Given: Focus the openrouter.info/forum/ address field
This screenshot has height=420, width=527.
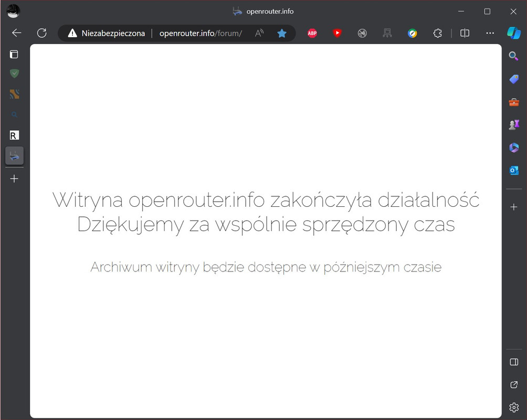Looking at the screenshot, I should (x=201, y=33).
